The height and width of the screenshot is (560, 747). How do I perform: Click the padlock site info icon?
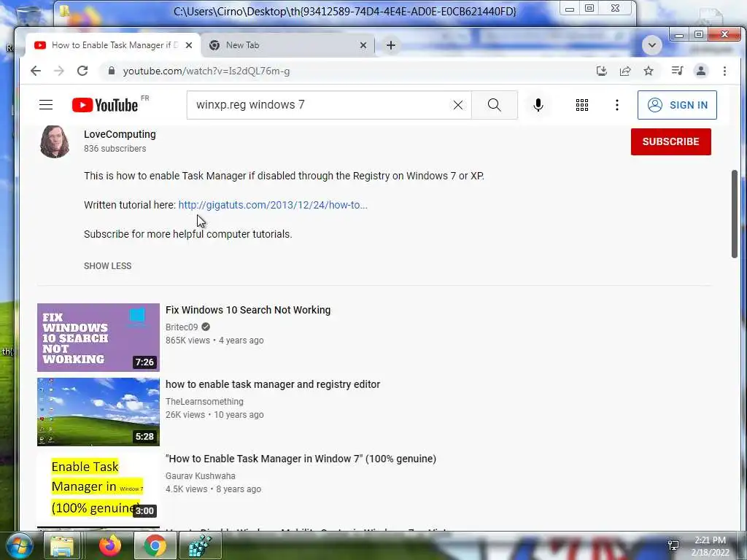coord(112,71)
